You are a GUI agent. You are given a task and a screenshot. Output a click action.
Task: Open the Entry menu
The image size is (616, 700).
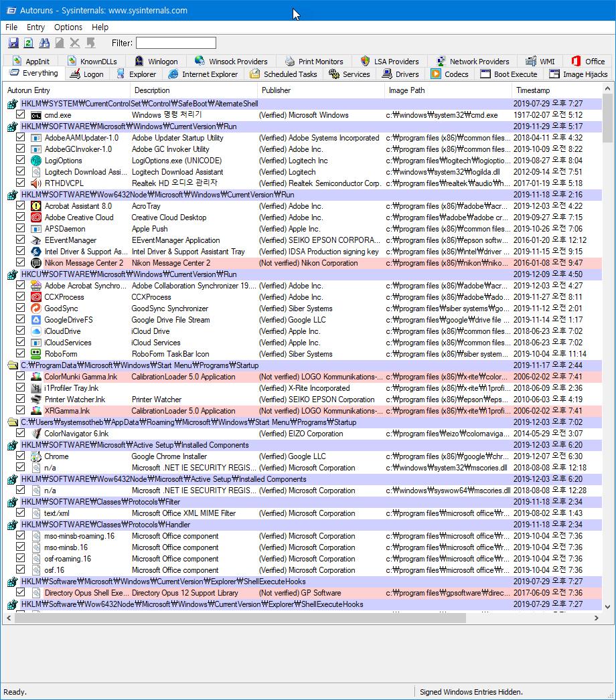tap(35, 27)
